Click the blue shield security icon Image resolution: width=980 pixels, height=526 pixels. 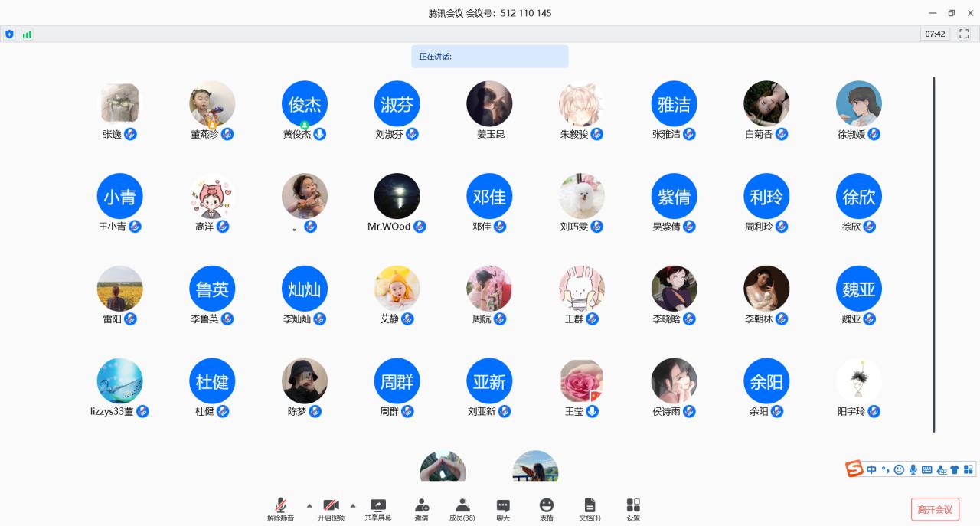coord(9,34)
